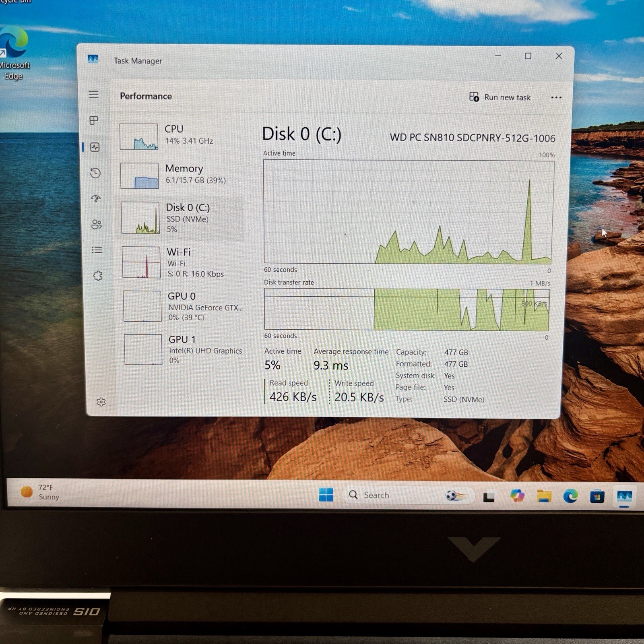Click the Disk 0 (C:) heading

301,134
